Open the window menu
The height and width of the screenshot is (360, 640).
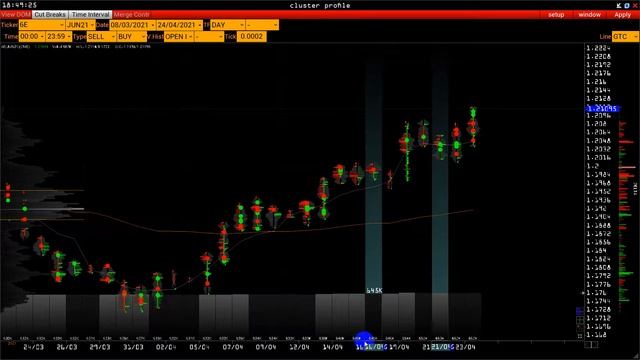click(x=589, y=15)
